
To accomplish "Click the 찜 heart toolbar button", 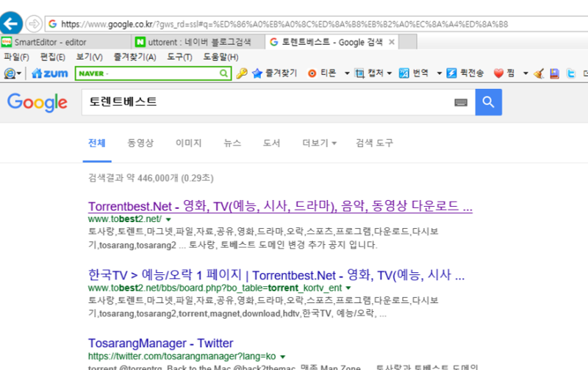I will pos(503,73).
